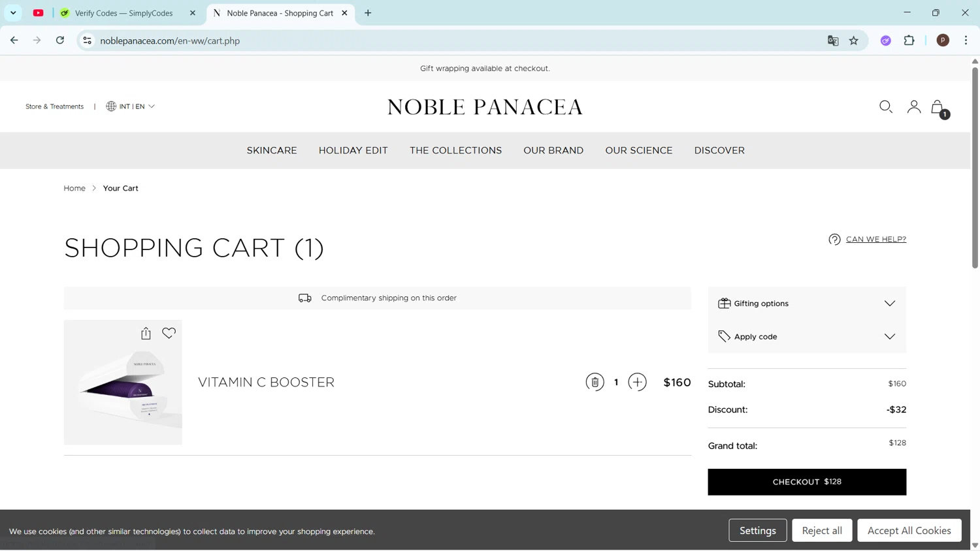Click the Your Cart breadcrumb text
The width and height of the screenshot is (980, 551).
(x=121, y=188)
